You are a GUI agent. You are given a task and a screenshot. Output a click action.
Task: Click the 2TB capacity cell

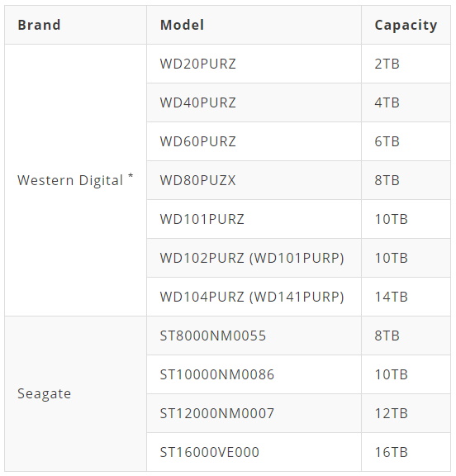[x=406, y=64]
